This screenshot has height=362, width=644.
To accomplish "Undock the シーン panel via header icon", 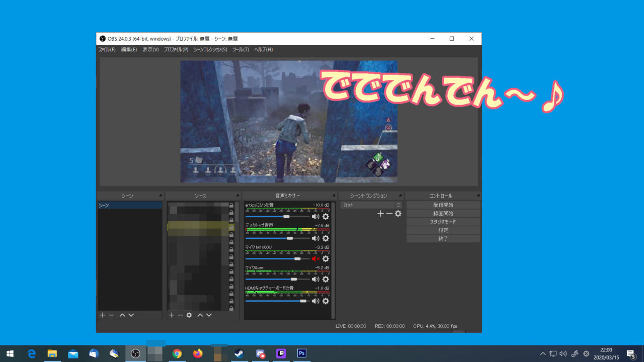I will 160,196.
